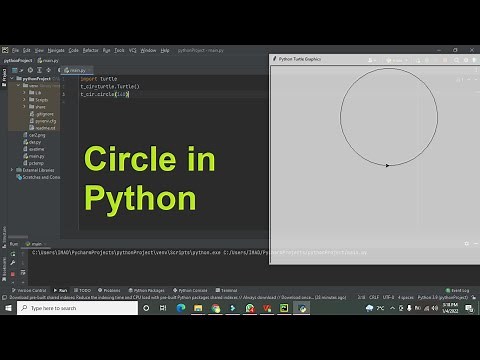
Task: Collapse the pythonProject root folder
Action: 13,79
